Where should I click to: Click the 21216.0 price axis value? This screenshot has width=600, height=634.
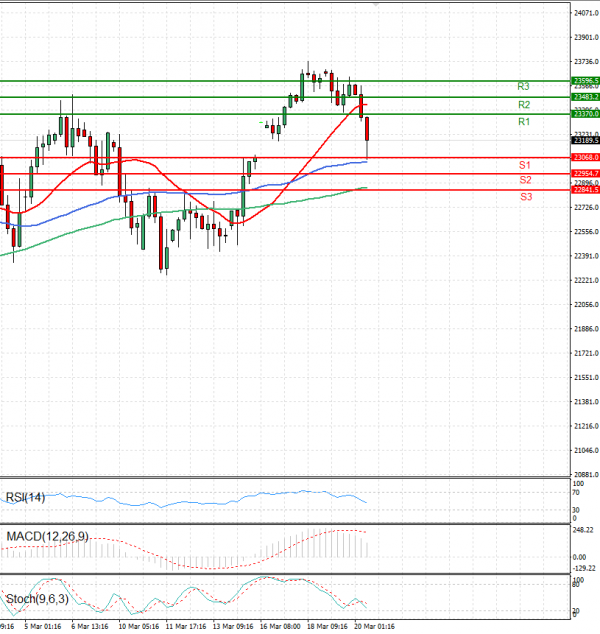click(586, 426)
